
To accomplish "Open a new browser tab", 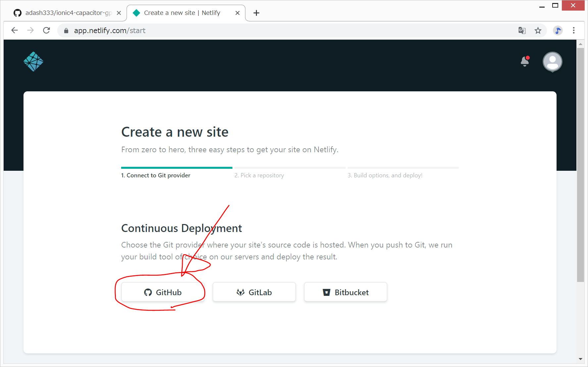I will click(x=256, y=13).
